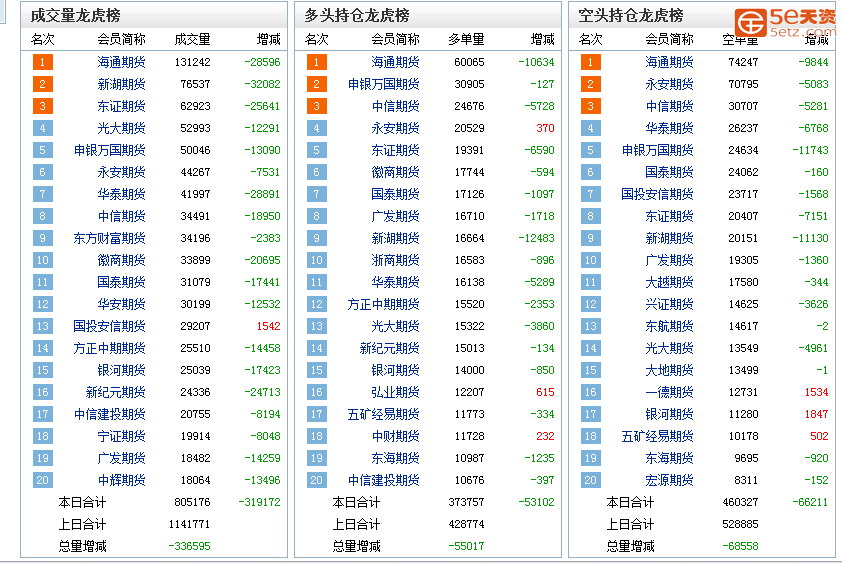
Task: Select 总量增减 value -55017
Action: (466, 547)
